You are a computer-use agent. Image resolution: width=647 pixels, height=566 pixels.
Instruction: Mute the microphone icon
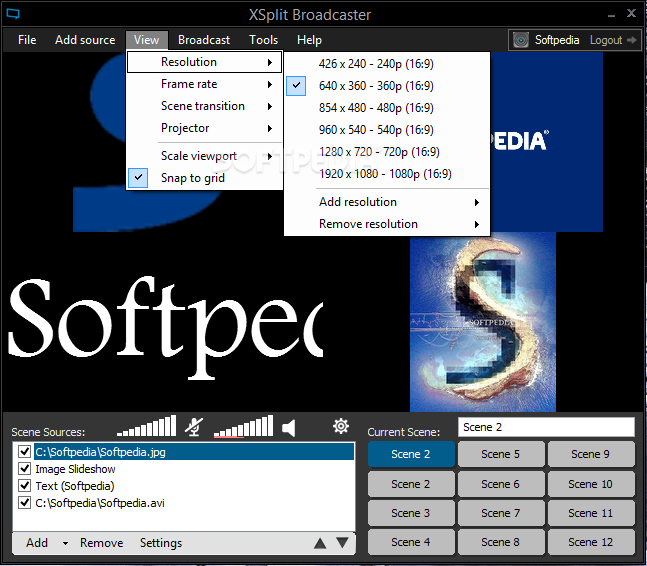(x=194, y=427)
